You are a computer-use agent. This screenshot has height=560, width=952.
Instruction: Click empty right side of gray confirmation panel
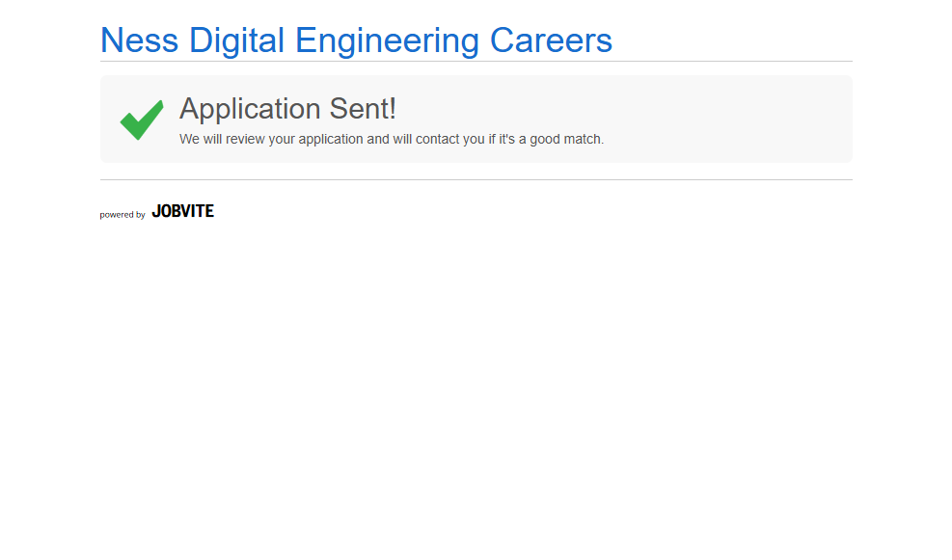(x=752, y=119)
